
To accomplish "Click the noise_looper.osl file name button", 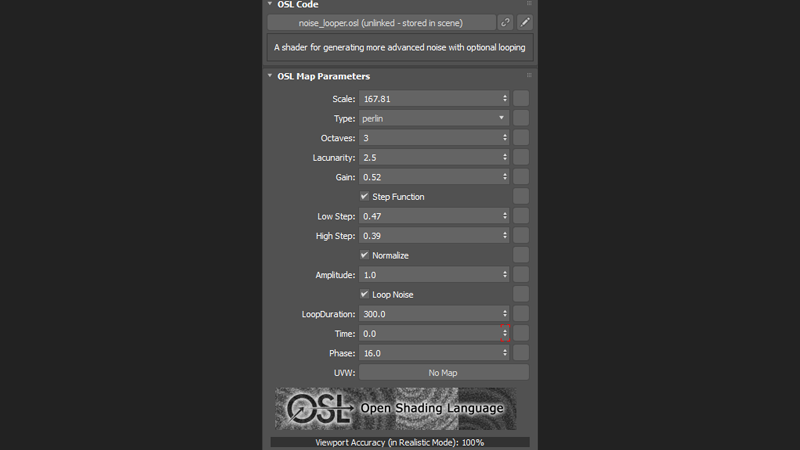I will click(381, 22).
